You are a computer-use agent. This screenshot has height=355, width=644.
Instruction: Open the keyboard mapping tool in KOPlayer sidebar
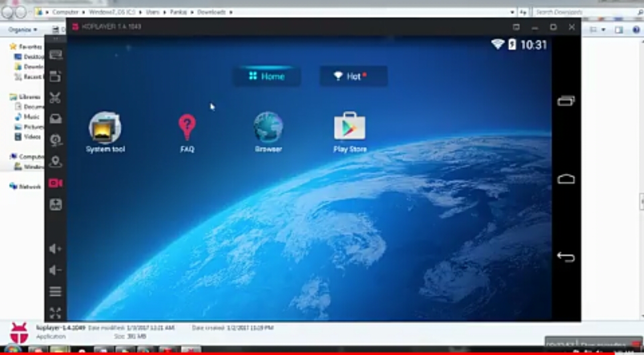(55, 55)
